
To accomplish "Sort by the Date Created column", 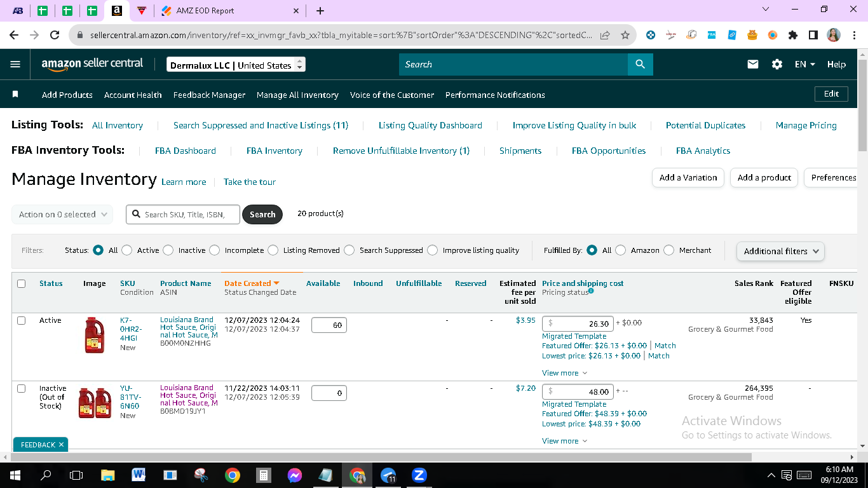I will coord(252,283).
